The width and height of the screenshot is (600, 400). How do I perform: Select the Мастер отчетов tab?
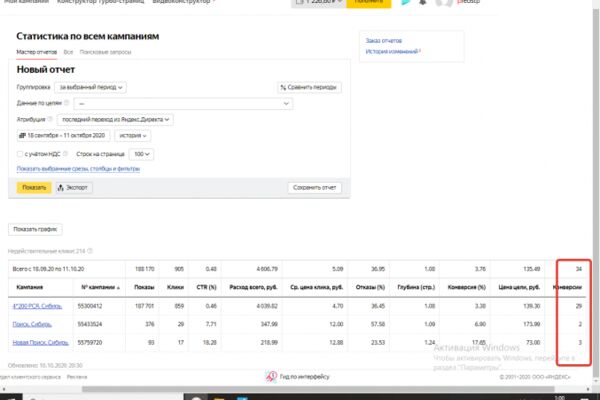pos(36,52)
